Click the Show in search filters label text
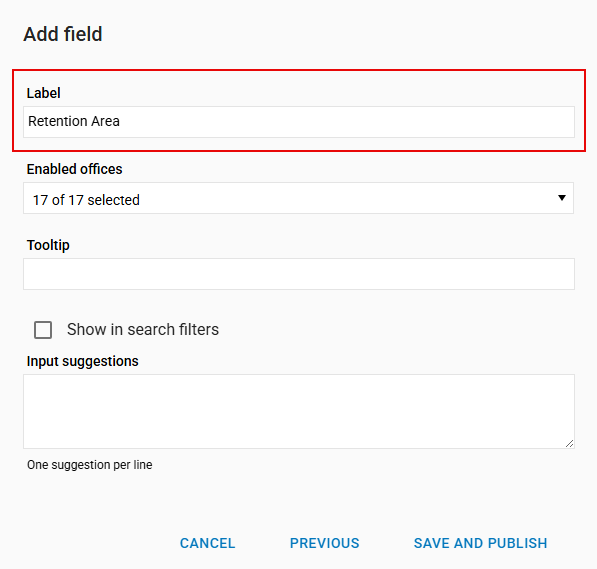Image resolution: width=597 pixels, height=569 pixels. [143, 329]
